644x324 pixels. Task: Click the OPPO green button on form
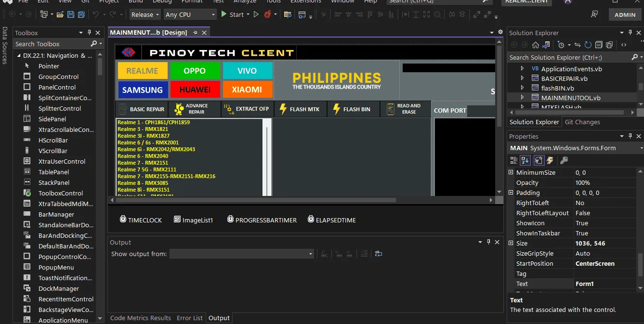[195, 71]
